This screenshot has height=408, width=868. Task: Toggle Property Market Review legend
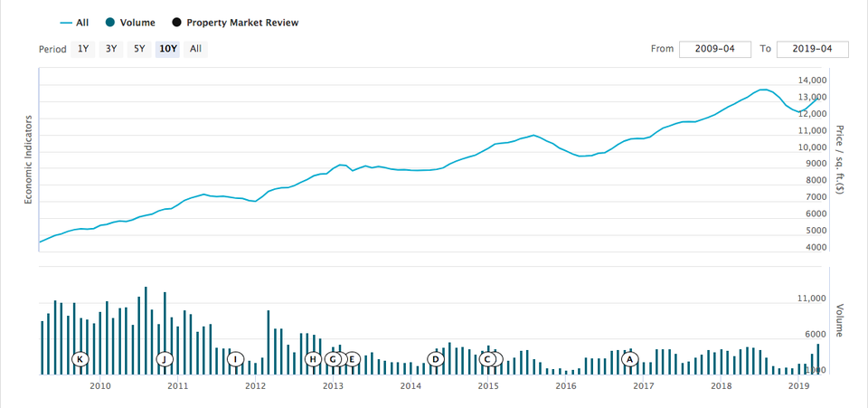click(x=235, y=23)
